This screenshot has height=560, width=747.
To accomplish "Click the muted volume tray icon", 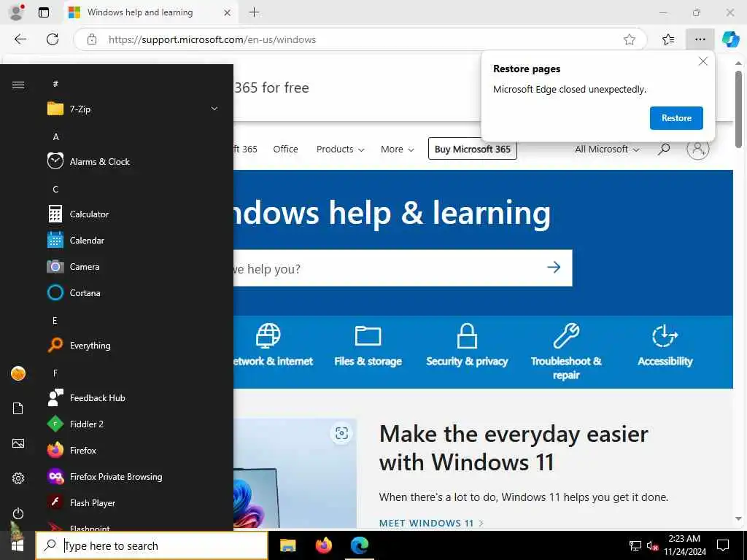I will [x=652, y=545].
